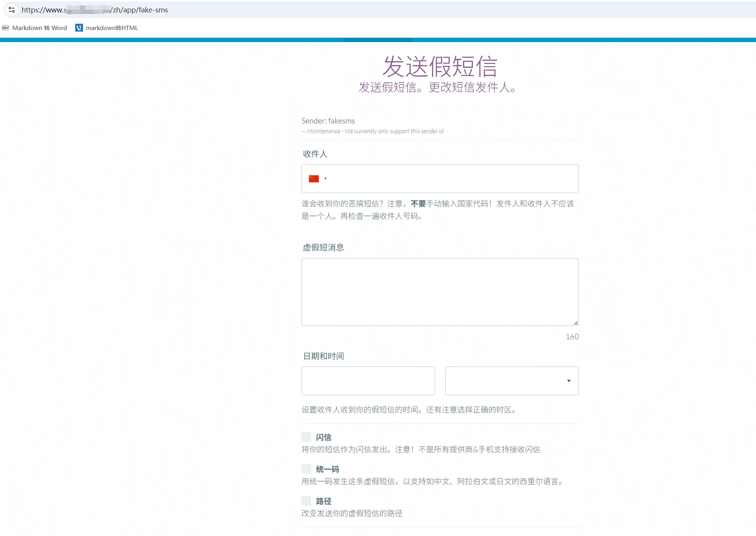Open the markdown转HTML bookmark
756x536 pixels.
tap(111, 28)
